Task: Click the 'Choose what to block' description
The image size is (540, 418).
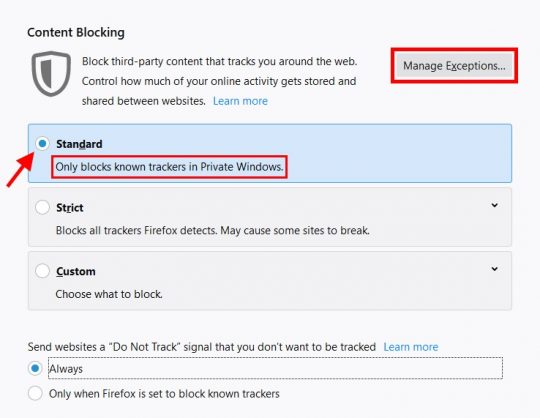Action: [109, 294]
